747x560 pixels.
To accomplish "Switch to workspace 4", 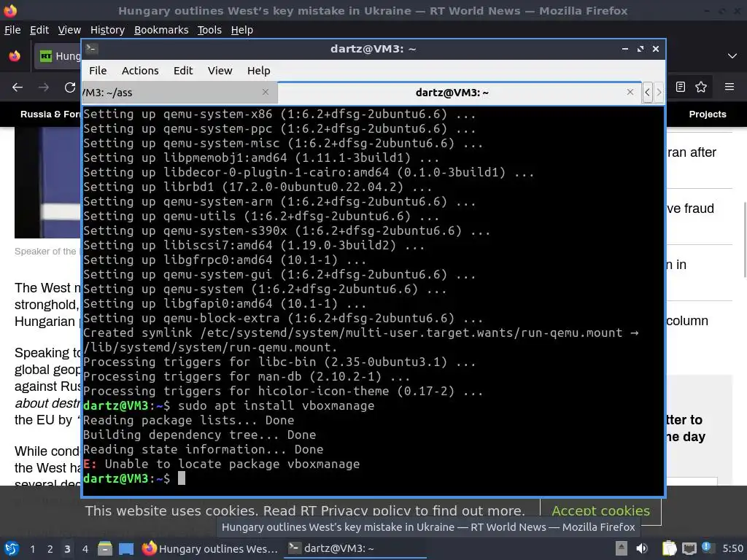I will coord(85,549).
